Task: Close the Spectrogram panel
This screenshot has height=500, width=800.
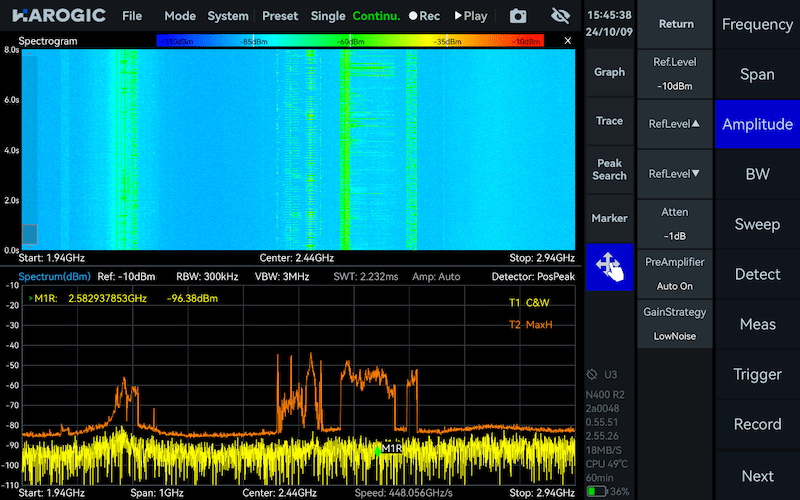Action: (568, 41)
